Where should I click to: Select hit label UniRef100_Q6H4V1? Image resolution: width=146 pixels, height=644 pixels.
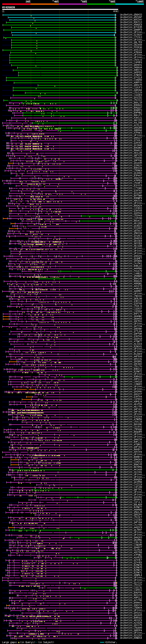coord(131,65)
